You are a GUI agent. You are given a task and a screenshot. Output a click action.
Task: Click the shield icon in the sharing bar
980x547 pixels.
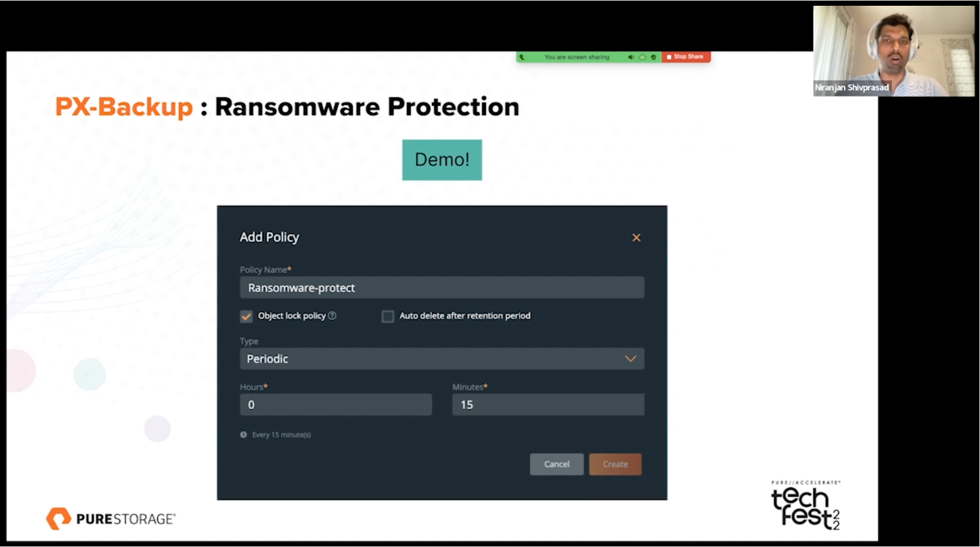(x=654, y=57)
